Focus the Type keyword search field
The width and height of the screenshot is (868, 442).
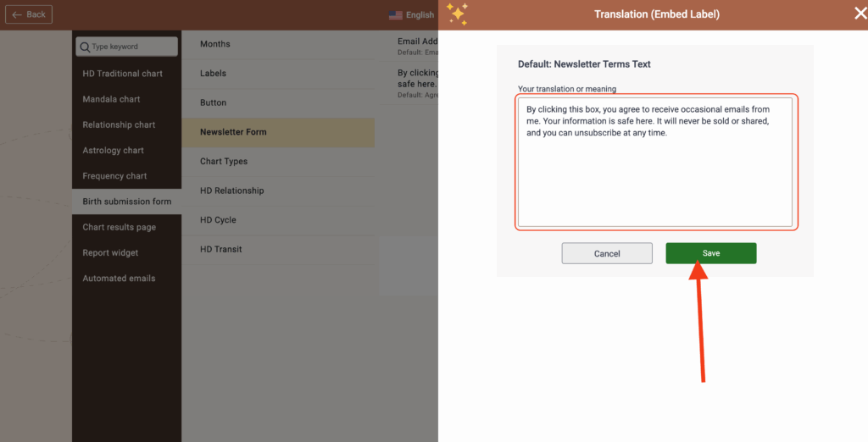click(x=131, y=47)
